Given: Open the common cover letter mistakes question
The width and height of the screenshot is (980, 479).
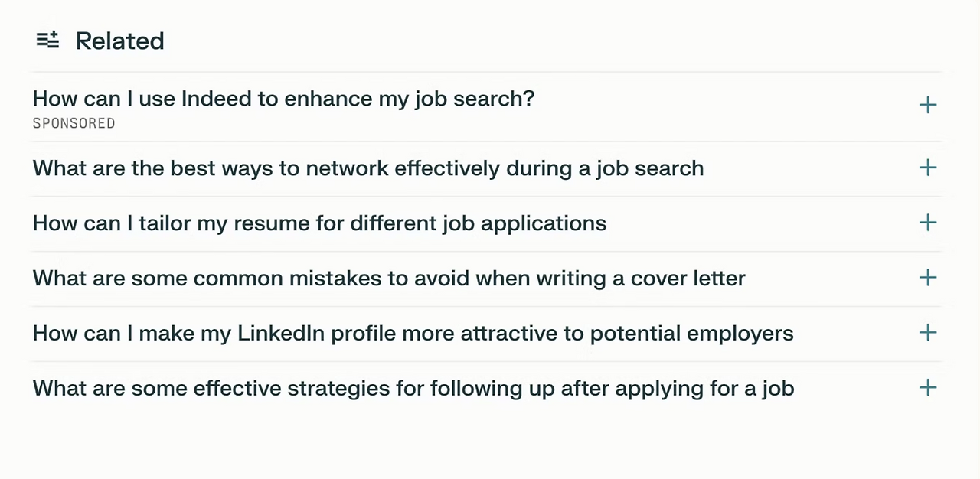Looking at the screenshot, I should coord(388,279).
